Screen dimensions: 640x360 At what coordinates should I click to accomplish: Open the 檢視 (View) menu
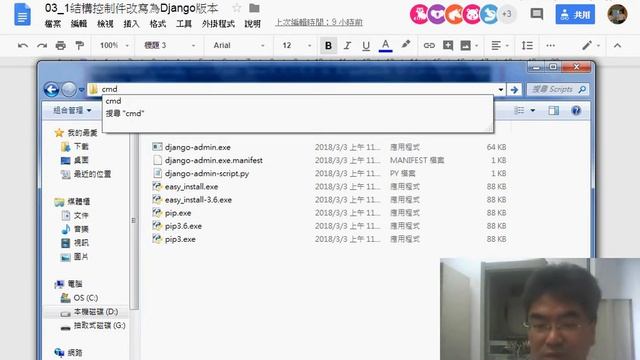click(x=105, y=24)
